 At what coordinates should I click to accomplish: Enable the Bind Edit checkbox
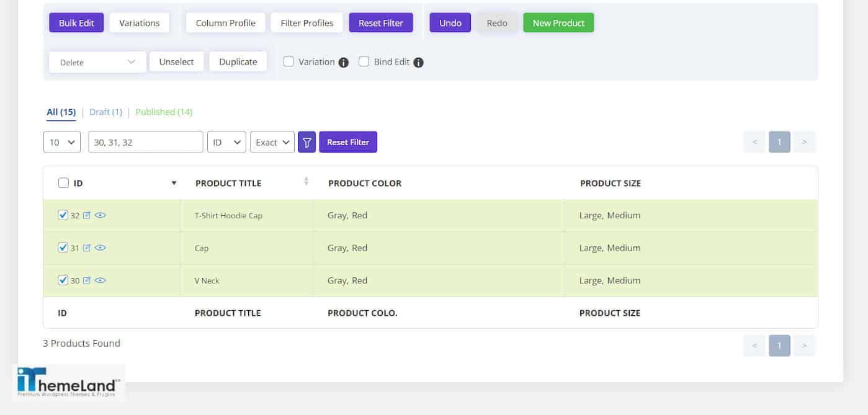pos(364,61)
